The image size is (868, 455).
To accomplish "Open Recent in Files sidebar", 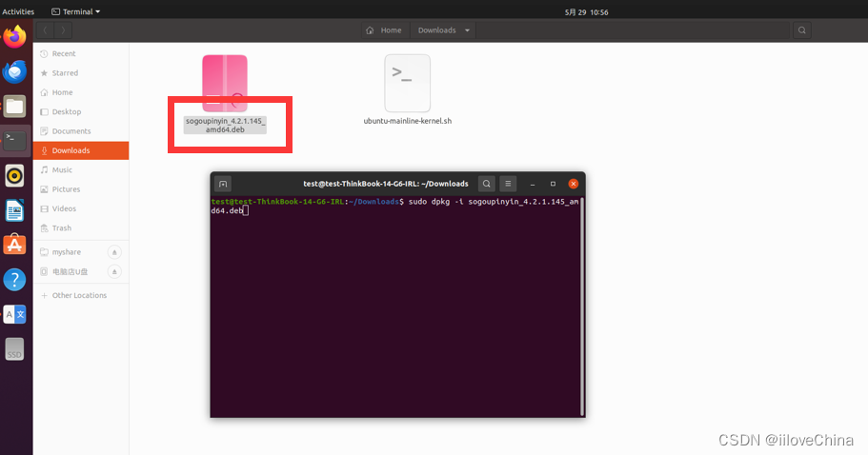I will click(81, 53).
